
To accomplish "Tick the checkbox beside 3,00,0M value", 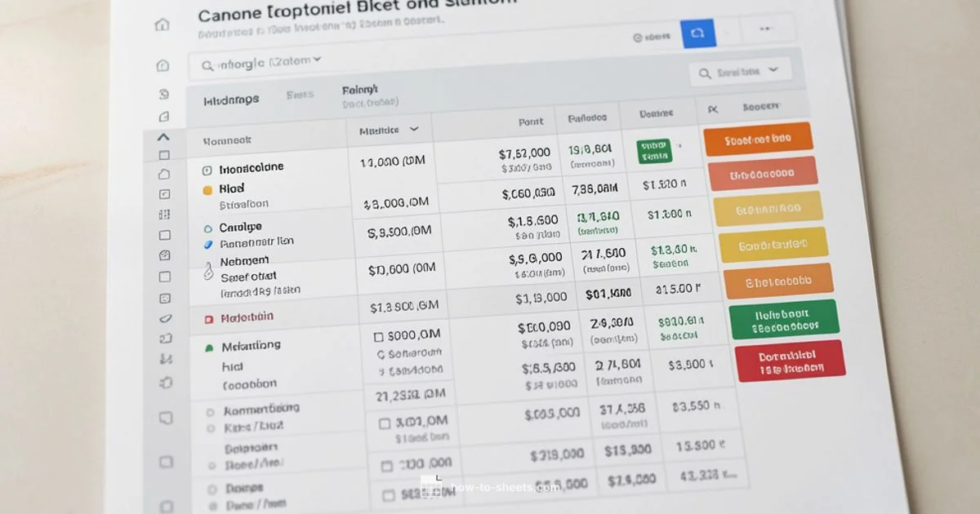I will (385, 423).
